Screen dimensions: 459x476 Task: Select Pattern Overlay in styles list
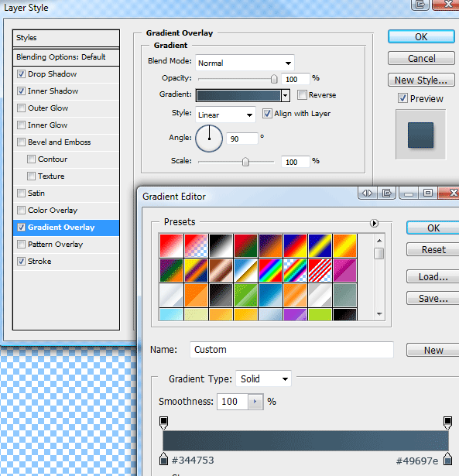coord(66,245)
